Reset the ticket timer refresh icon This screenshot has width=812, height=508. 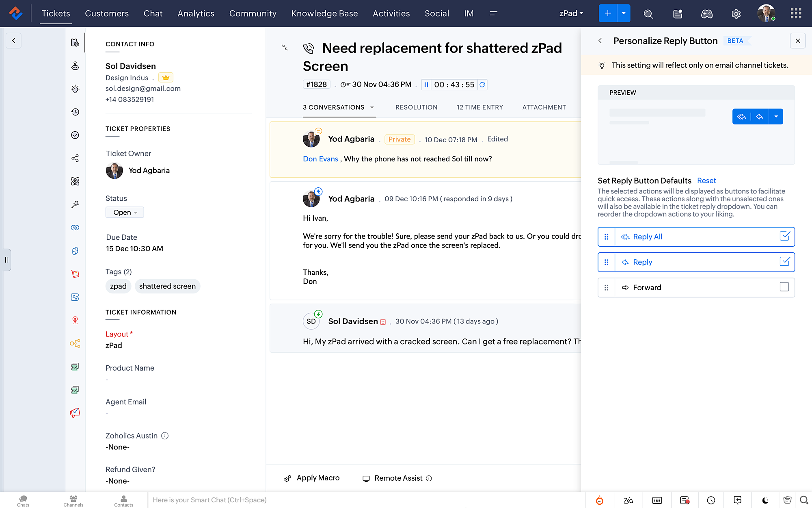[482, 85]
